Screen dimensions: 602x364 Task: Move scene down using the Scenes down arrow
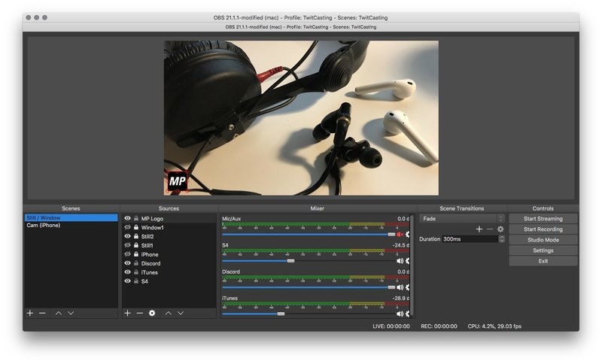click(x=71, y=314)
